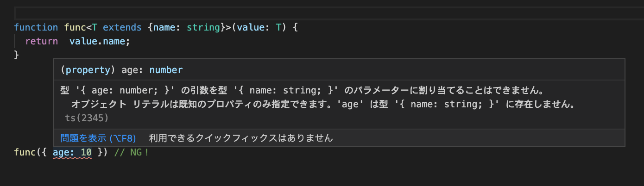Viewport: 644px width, 186px height.
Task: Click the error message line starting with 型 '{ age: number; }'
Action: [304, 89]
